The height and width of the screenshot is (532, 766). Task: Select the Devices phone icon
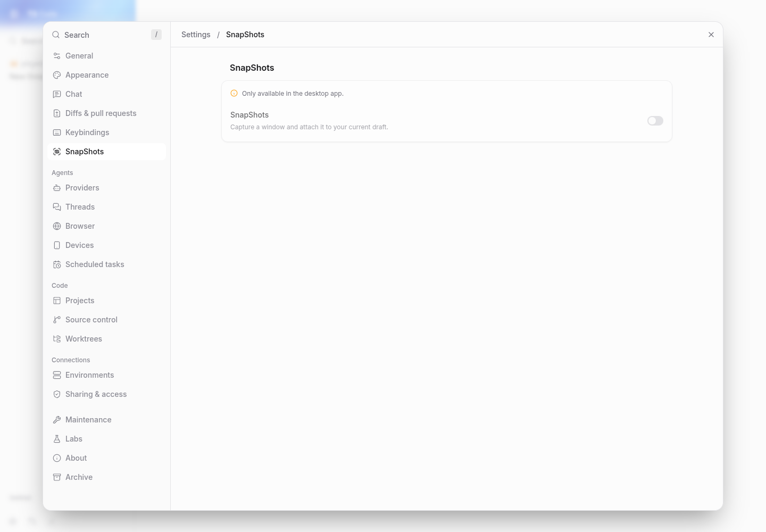(x=57, y=245)
